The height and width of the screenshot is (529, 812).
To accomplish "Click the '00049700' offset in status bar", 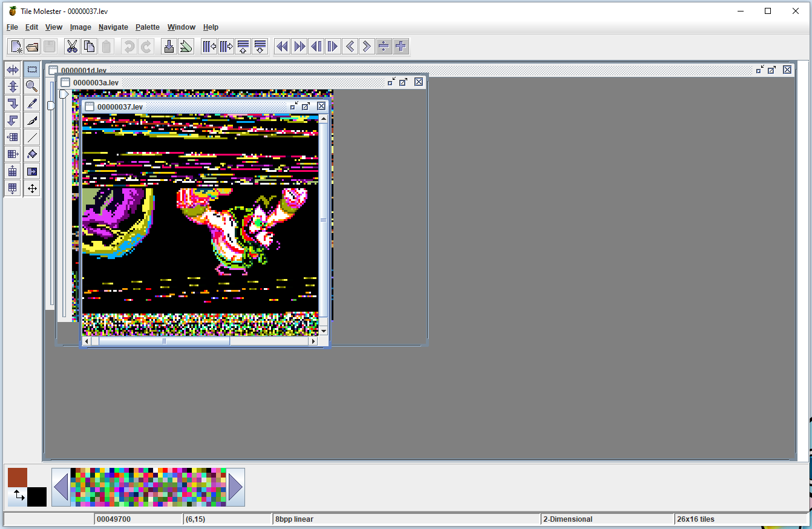I will tap(139, 519).
